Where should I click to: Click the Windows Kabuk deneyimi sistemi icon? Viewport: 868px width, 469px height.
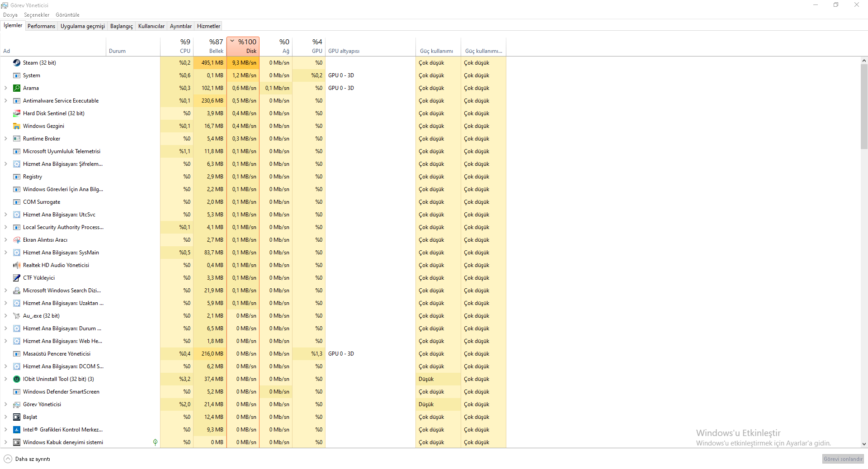pos(17,442)
